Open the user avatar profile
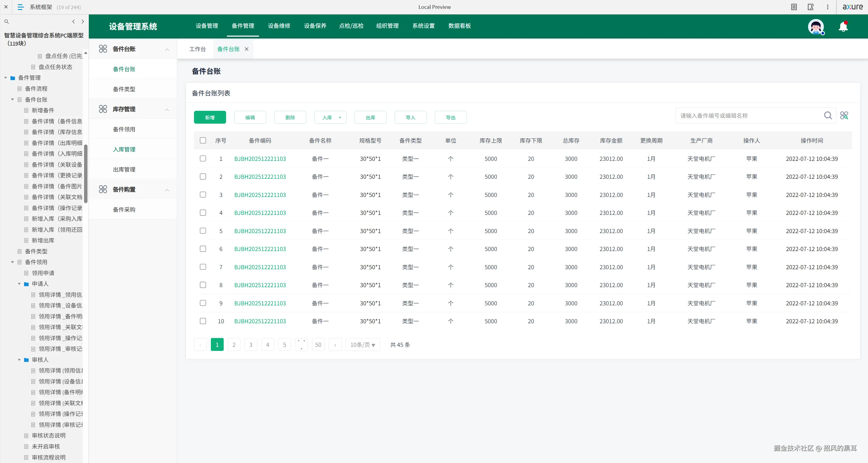 pos(816,26)
